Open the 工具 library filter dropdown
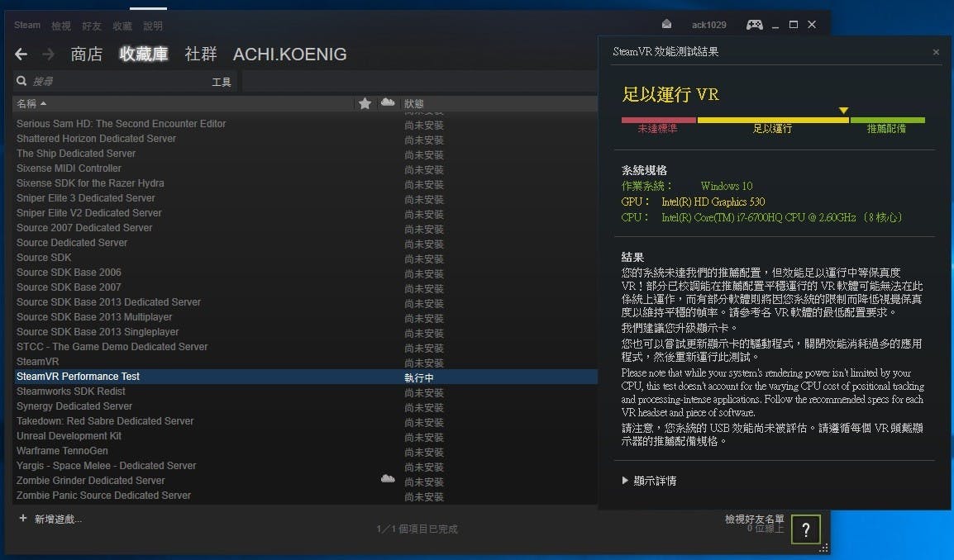 pos(222,82)
